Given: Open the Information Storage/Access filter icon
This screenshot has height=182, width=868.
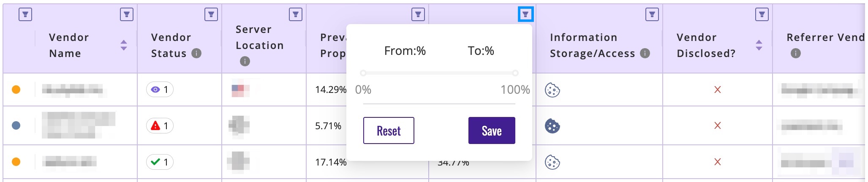Looking at the screenshot, I should [x=652, y=15].
